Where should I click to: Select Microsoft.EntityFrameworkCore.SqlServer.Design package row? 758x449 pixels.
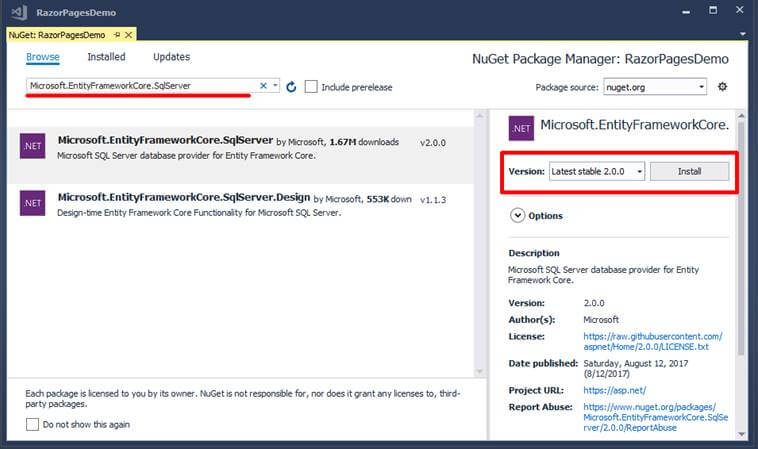pos(240,205)
